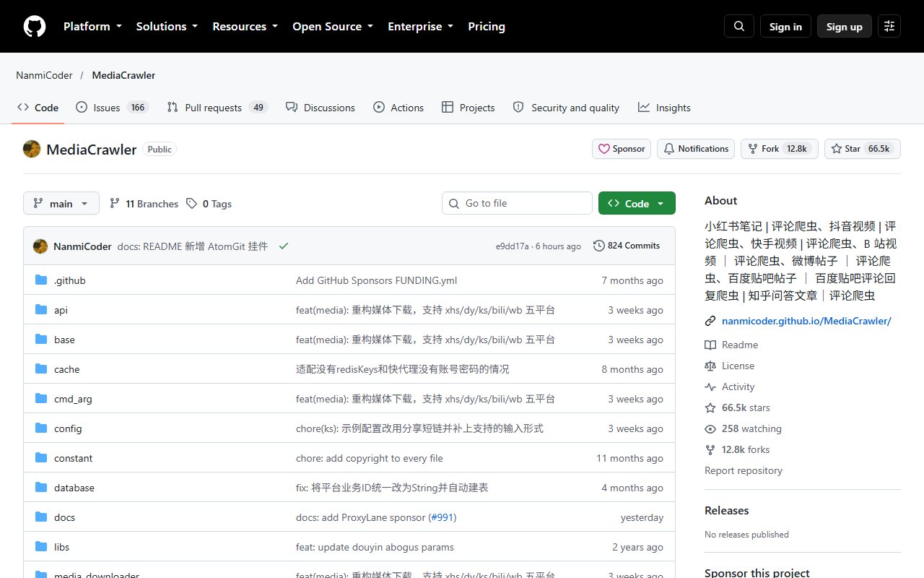Star the MediaCrawler repository
The height and width of the screenshot is (578, 924).
click(863, 149)
